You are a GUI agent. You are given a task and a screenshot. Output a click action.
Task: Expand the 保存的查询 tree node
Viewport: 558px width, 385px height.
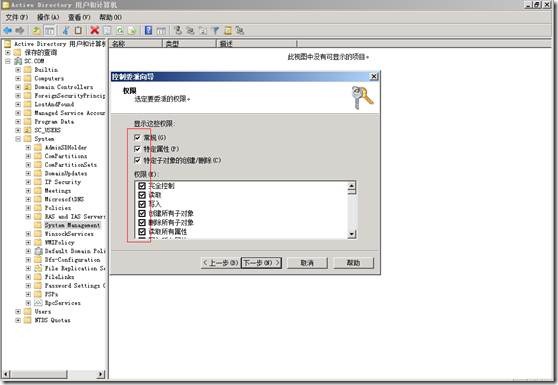pyautogui.click(x=8, y=53)
